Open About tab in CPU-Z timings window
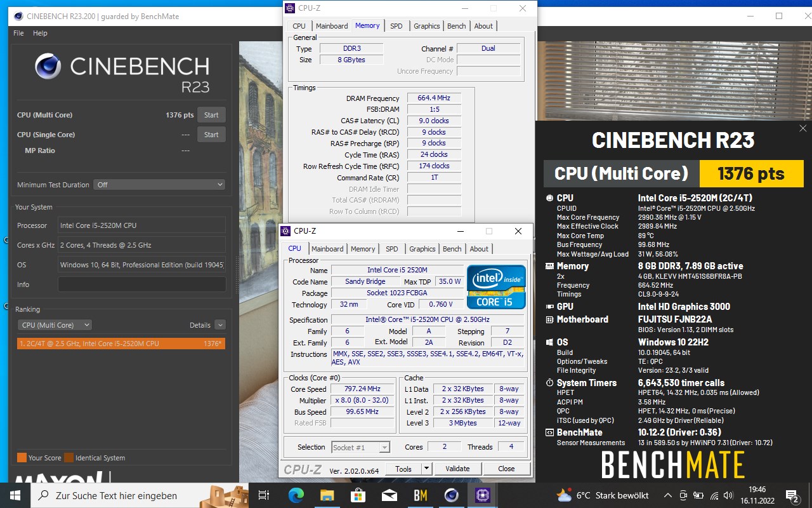 483,26
